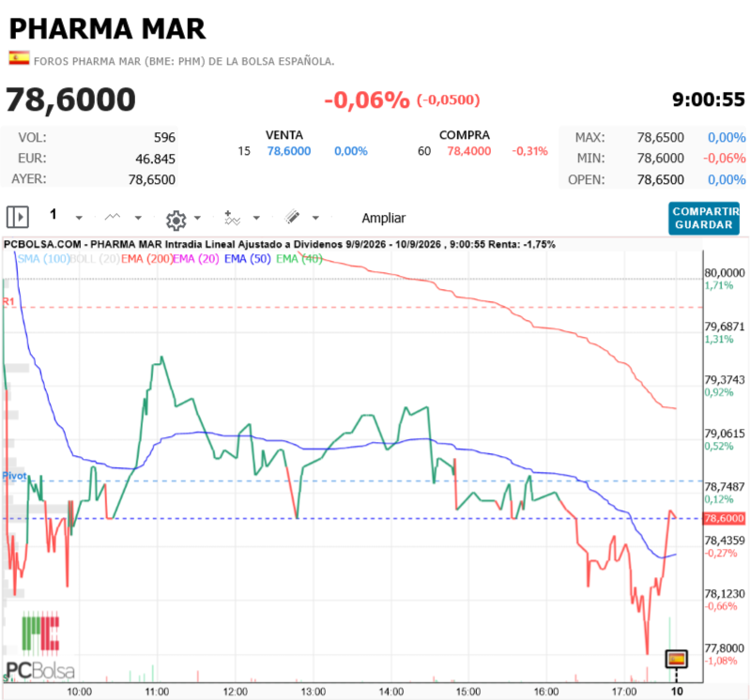
Task: Click the COMPRA change -0,31%
Action: point(529,151)
